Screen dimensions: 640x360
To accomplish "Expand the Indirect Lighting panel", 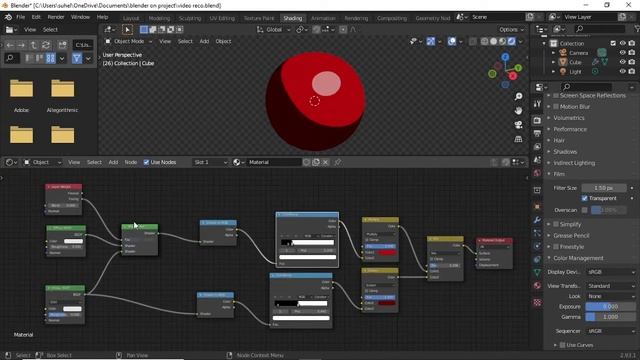I will pyautogui.click(x=574, y=163).
